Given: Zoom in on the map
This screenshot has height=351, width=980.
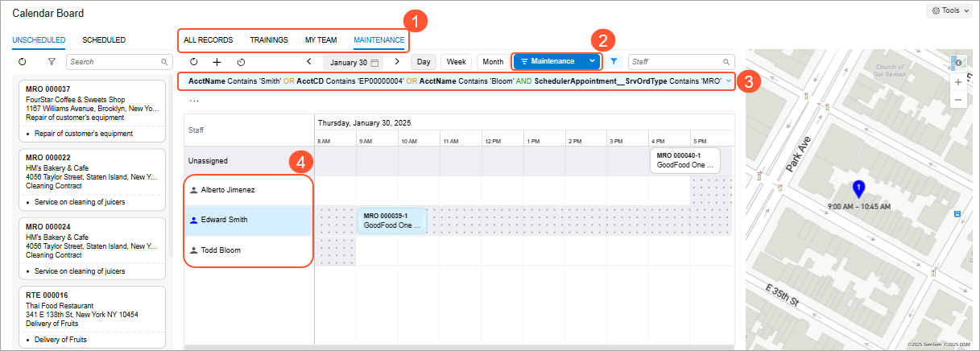Looking at the screenshot, I should 958,82.
